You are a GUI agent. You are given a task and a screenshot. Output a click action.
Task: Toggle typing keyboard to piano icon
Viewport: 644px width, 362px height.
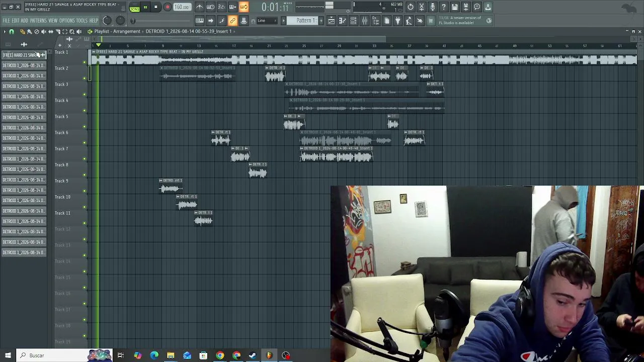(200, 21)
